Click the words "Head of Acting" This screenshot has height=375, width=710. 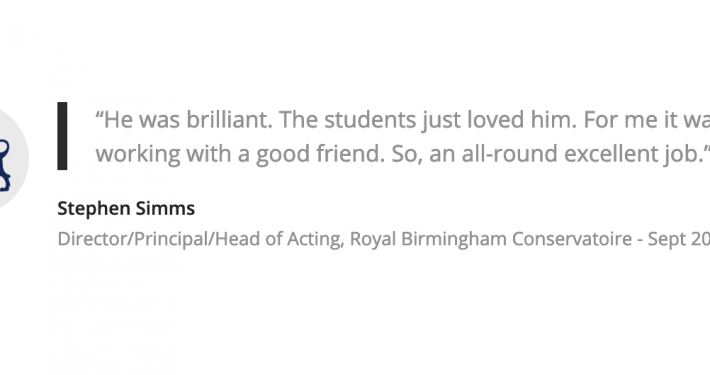click(x=279, y=239)
